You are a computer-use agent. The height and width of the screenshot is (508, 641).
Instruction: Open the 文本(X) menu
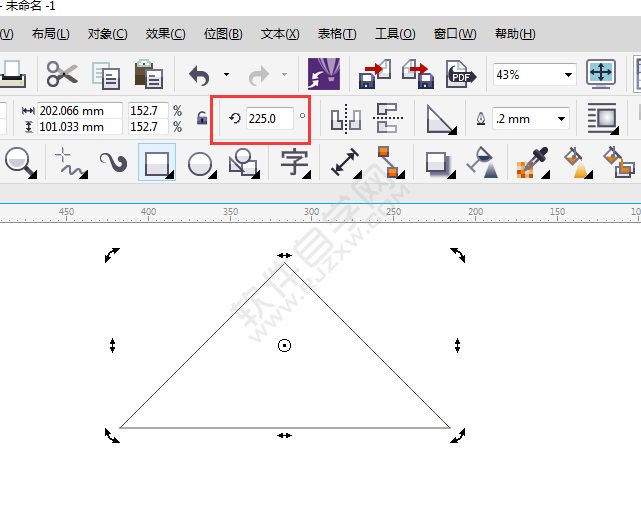click(x=280, y=34)
